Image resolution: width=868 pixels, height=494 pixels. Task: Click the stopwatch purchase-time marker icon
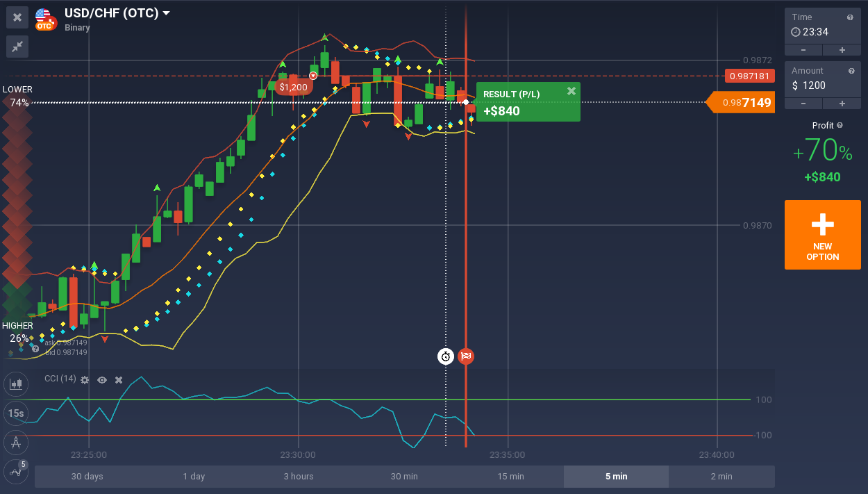[446, 356]
